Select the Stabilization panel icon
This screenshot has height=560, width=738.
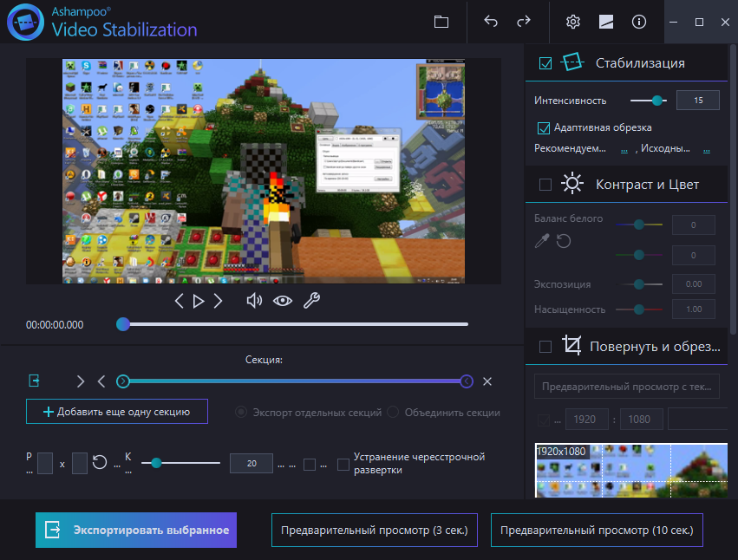click(x=572, y=62)
